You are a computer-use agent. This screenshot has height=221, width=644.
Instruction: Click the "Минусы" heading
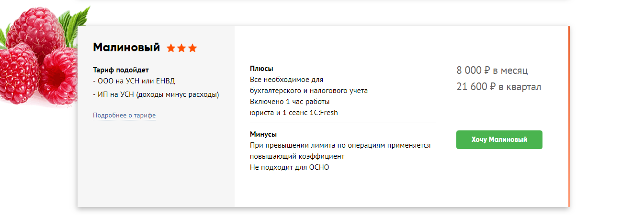tap(263, 134)
